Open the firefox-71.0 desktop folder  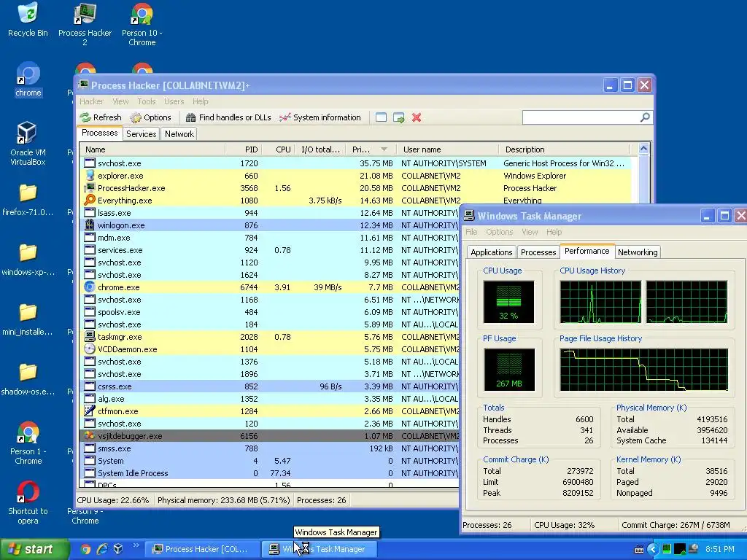pyautogui.click(x=28, y=200)
